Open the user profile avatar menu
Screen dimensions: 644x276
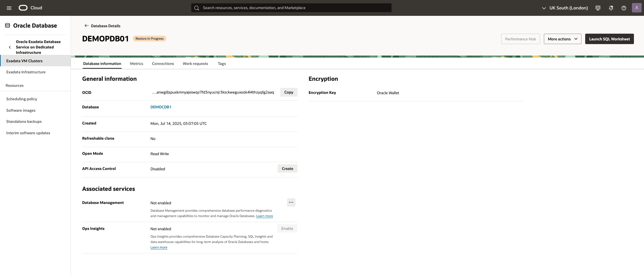click(x=637, y=8)
